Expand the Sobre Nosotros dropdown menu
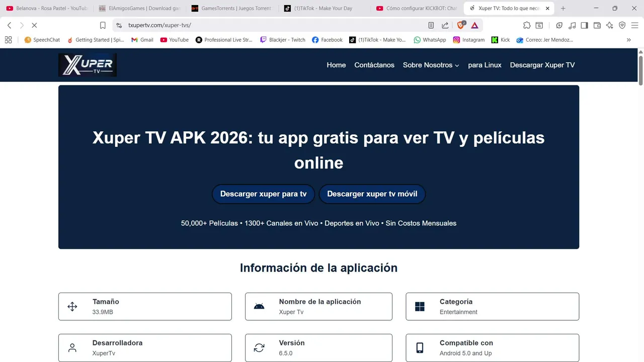 tap(431, 65)
